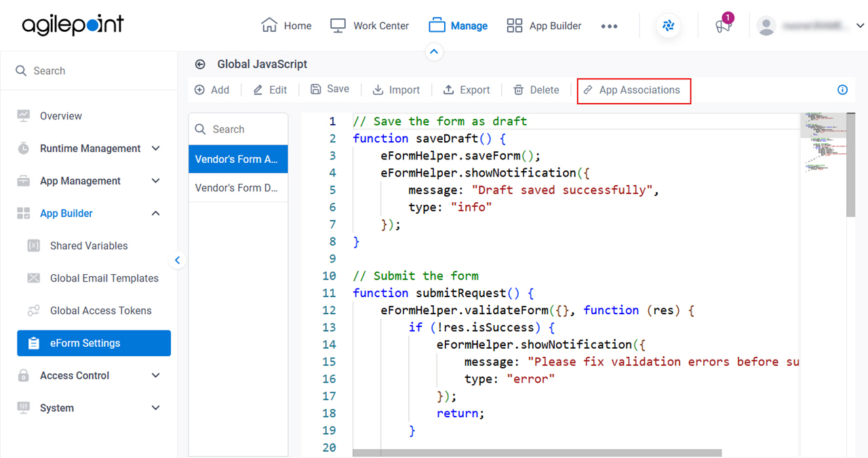Click the editor horizontal scrollbar
868x458 pixels.
coord(537,453)
